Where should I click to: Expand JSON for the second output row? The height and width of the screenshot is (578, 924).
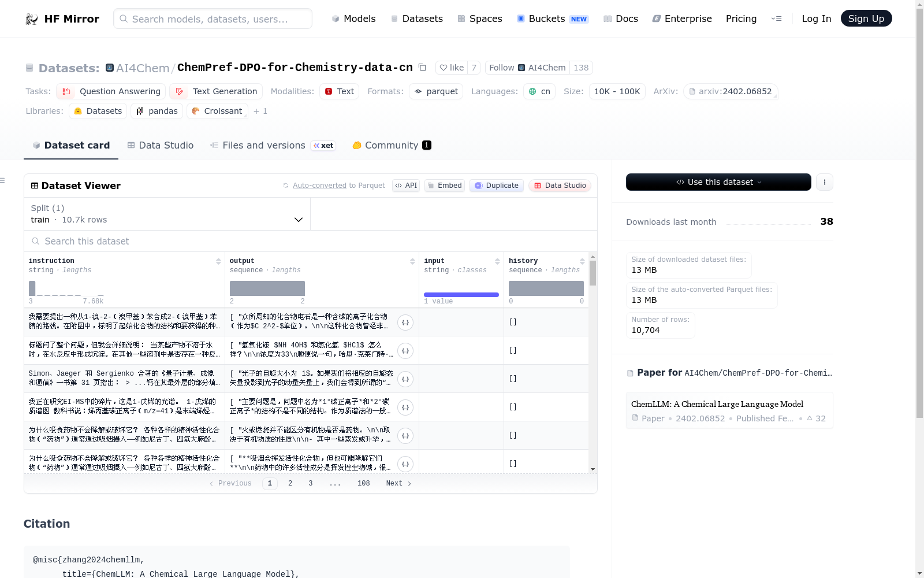click(x=405, y=351)
